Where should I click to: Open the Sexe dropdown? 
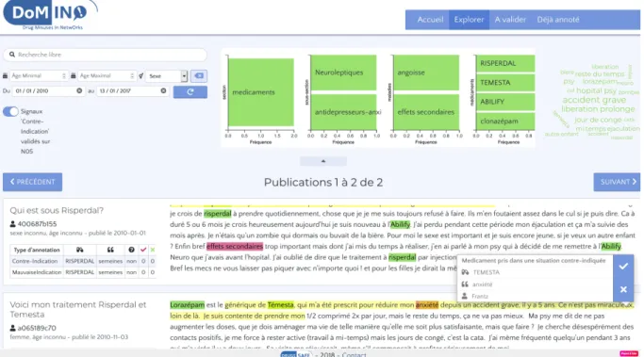[x=167, y=76]
